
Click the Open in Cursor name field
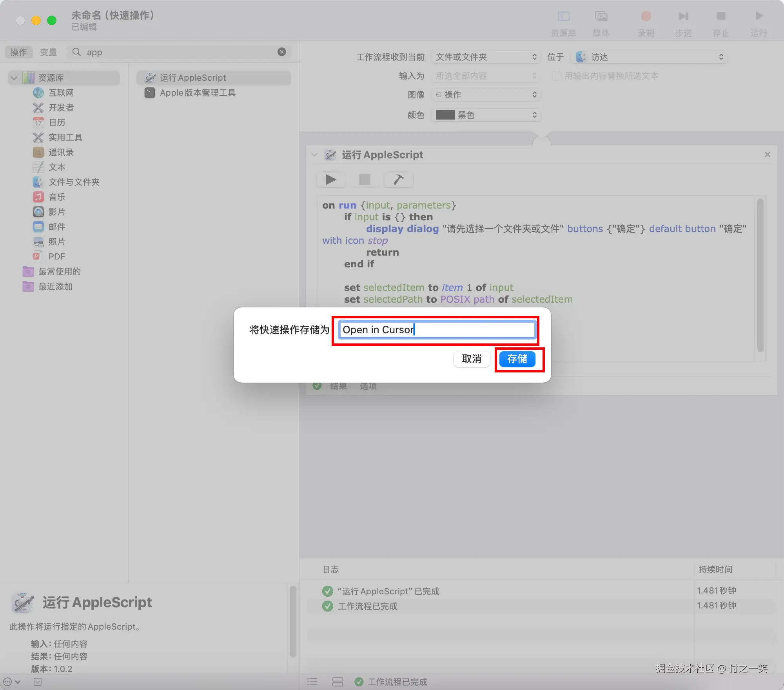pyautogui.click(x=437, y=330)
